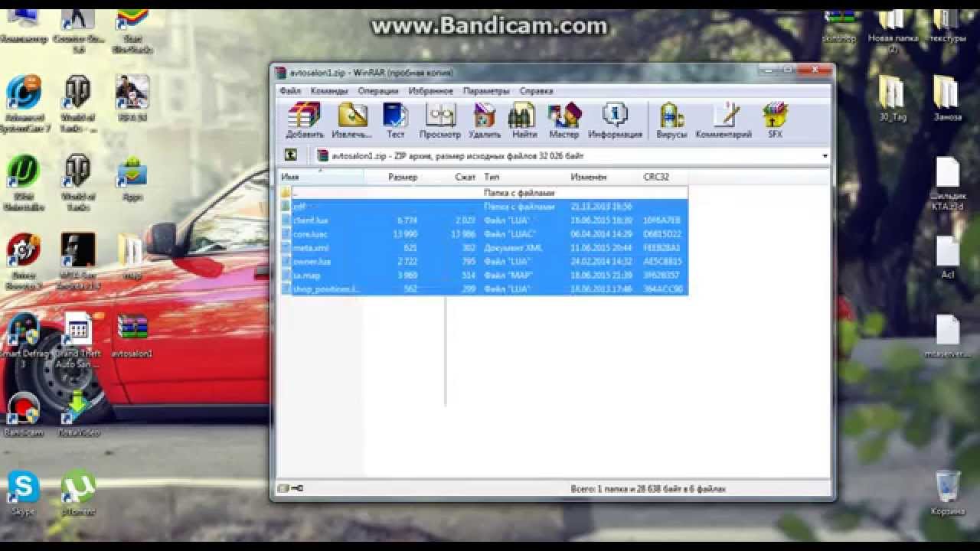The height and width of the screenshot is (551, 980).
Task: Click the Добавить (Add) toolbar icon
Action: [x=305, y=121]
